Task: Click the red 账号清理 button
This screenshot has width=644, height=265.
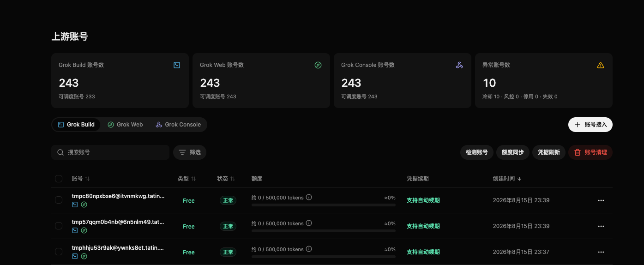Action: click(590, 152)
